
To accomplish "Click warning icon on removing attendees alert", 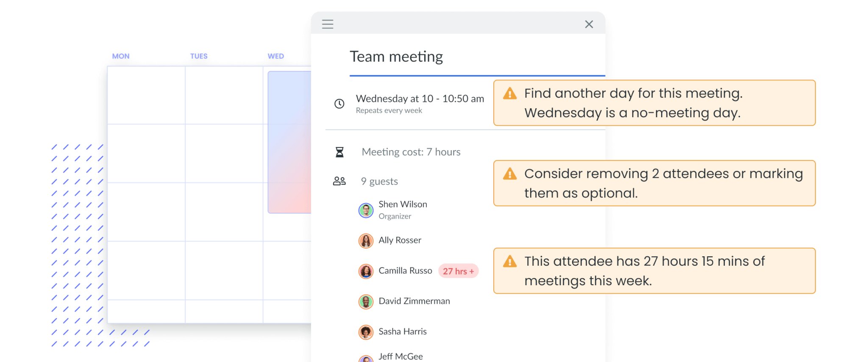I will pos(510,174).
